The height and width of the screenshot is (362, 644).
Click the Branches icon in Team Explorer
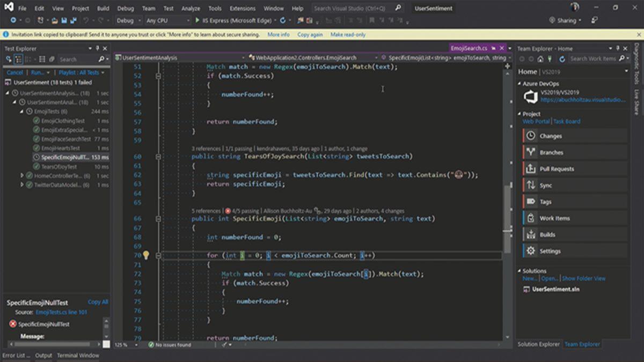[x=530, y=152]
